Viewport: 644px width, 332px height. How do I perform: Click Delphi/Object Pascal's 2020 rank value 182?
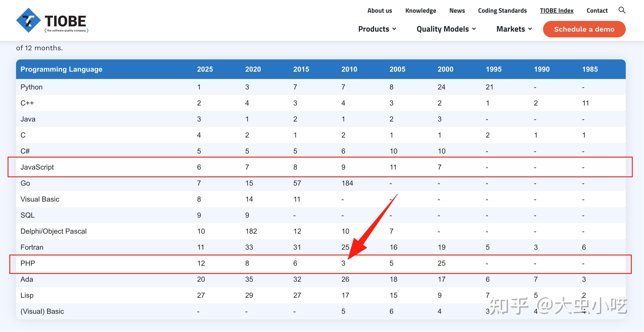pos(251,231)
